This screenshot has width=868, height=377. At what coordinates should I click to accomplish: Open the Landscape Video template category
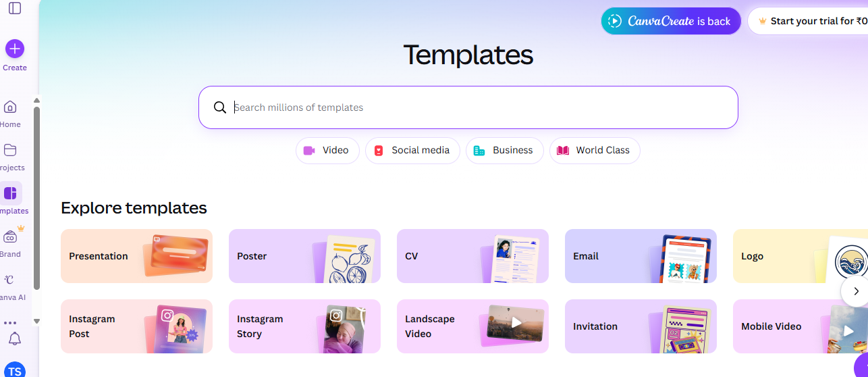click(472, 326)
